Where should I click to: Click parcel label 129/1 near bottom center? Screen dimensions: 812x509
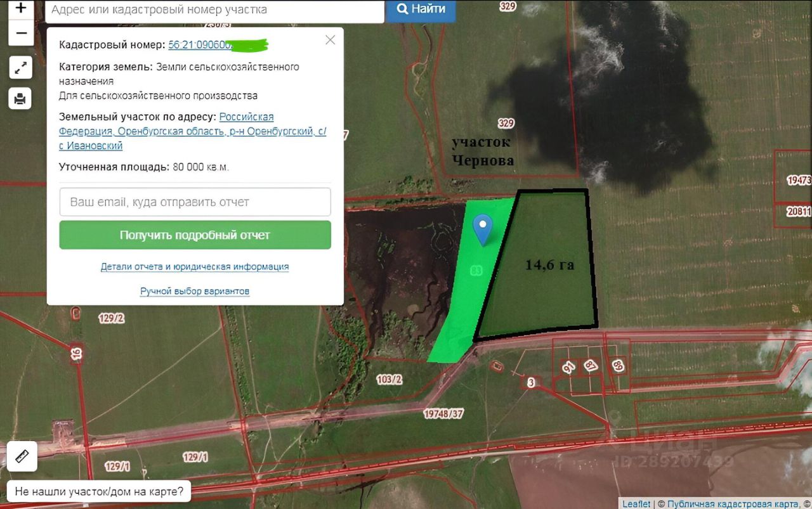[x=195, y=457]
